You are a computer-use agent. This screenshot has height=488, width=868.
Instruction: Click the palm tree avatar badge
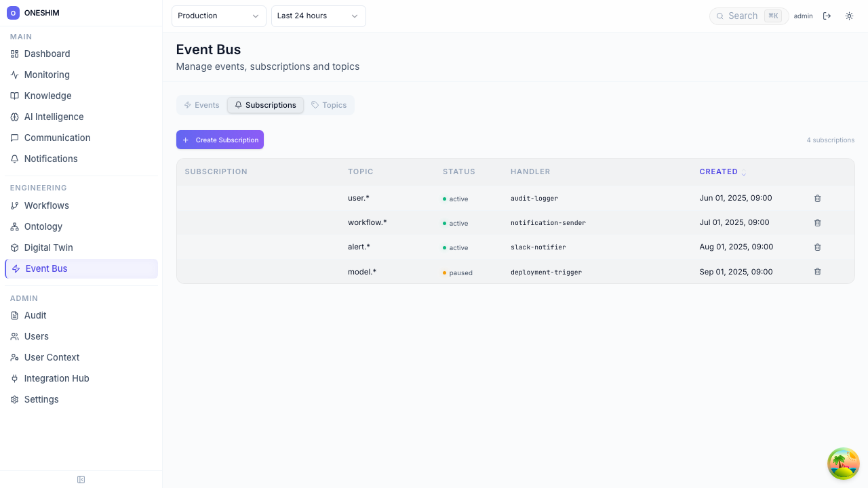pyautogui.click(x=843, y=464)
